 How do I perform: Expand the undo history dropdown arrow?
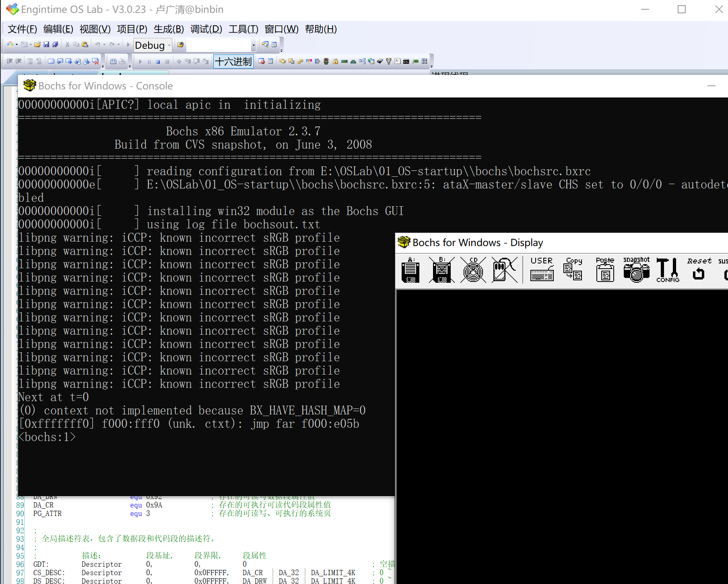[x=104, y=45]
